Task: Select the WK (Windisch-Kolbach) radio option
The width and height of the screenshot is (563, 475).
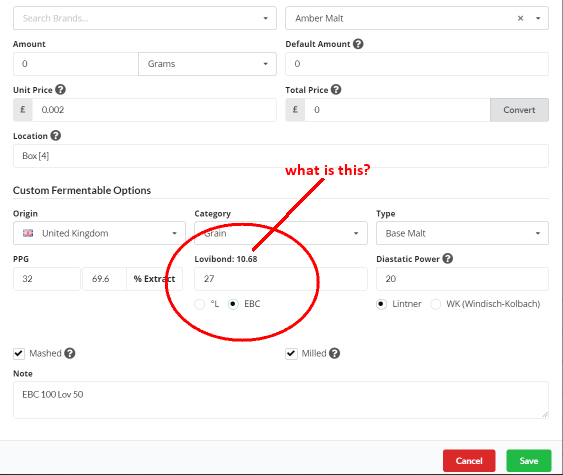Action: [x=436, y=304]
